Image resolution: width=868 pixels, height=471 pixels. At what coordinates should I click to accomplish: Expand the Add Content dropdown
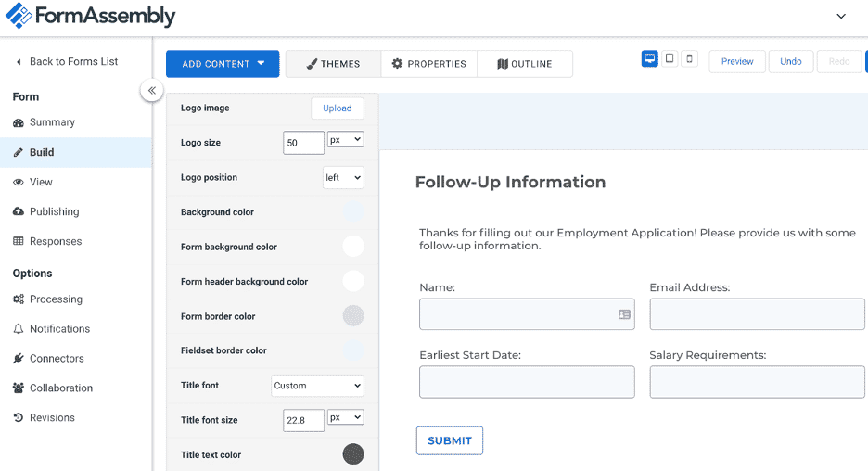[223, 64]
